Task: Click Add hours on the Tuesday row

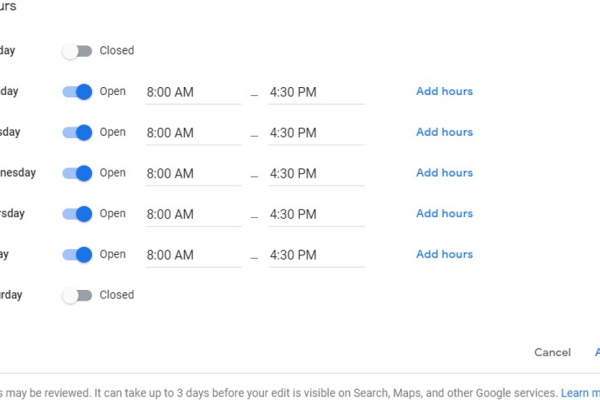Action: (x=445, y=132)
